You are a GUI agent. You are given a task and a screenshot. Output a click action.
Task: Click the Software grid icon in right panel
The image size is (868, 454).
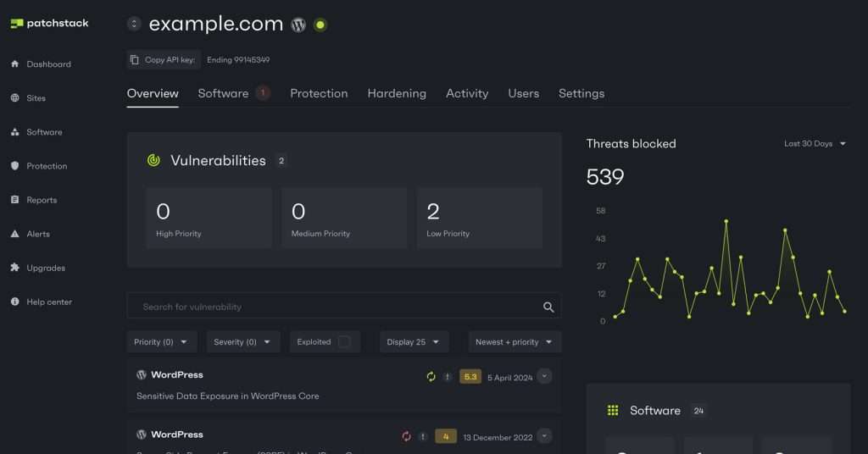coord(613,410)
